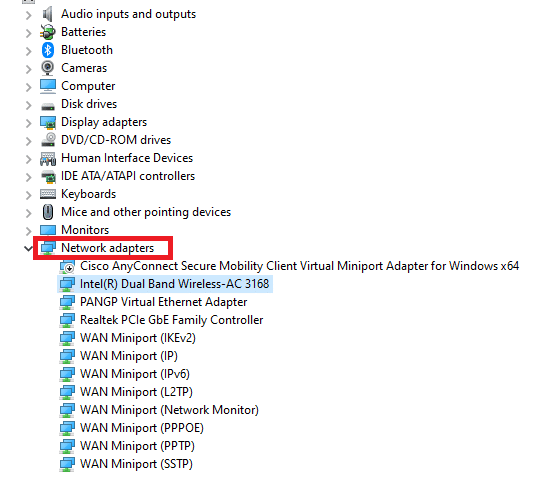Screen dimensions: 546x477
Task: Click the Audio inputs and outputs speaker icon
Action: pyautogui.click(x=47, y=14)
